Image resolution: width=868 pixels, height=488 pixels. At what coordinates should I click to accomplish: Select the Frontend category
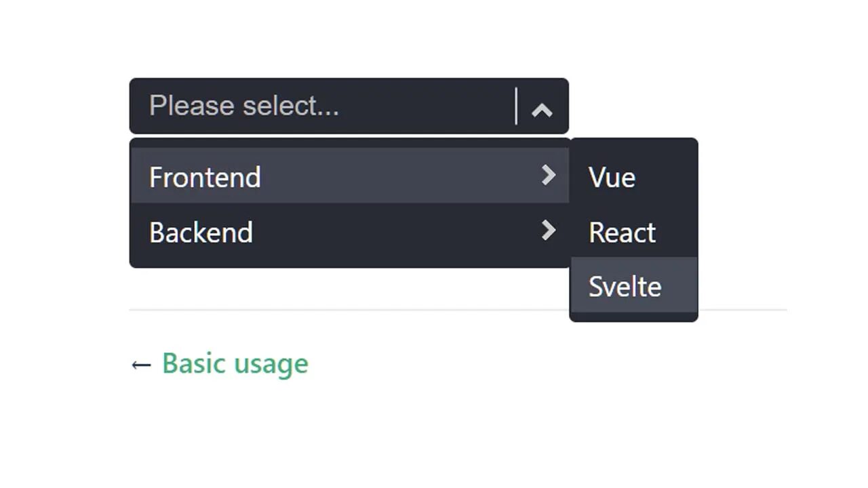coord(339,176)
